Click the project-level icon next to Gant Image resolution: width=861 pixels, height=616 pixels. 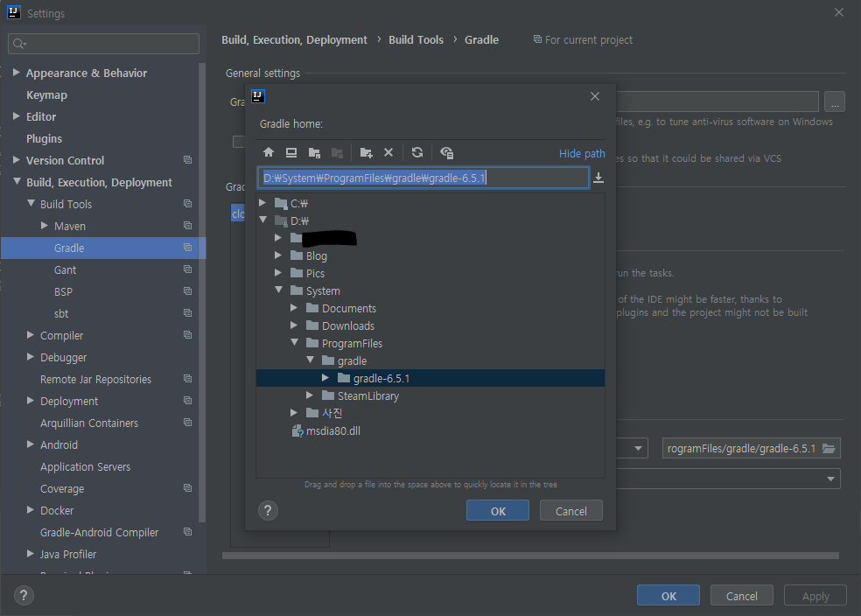coord(188,269)
